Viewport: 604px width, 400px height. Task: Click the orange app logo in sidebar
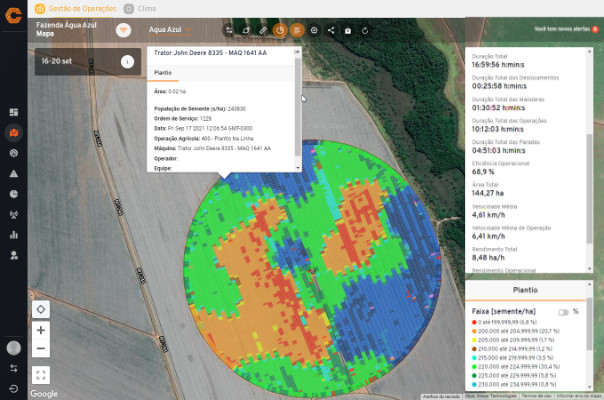coord(14,15)
